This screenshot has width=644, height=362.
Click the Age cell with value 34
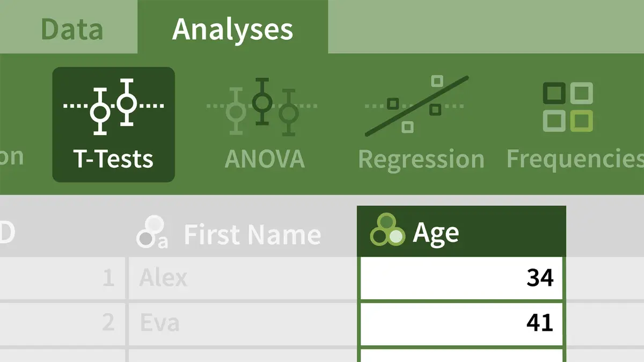pyautogui.click(x=462, y=278)
